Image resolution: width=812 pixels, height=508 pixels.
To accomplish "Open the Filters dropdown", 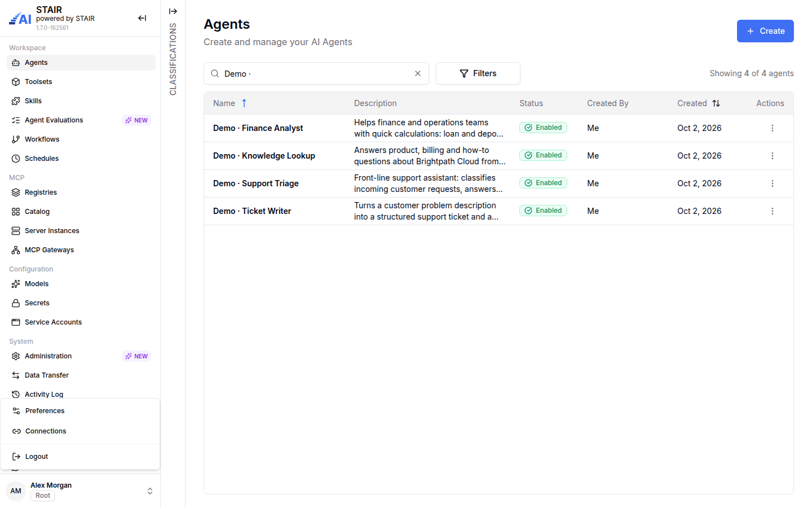I will [478, 73].
